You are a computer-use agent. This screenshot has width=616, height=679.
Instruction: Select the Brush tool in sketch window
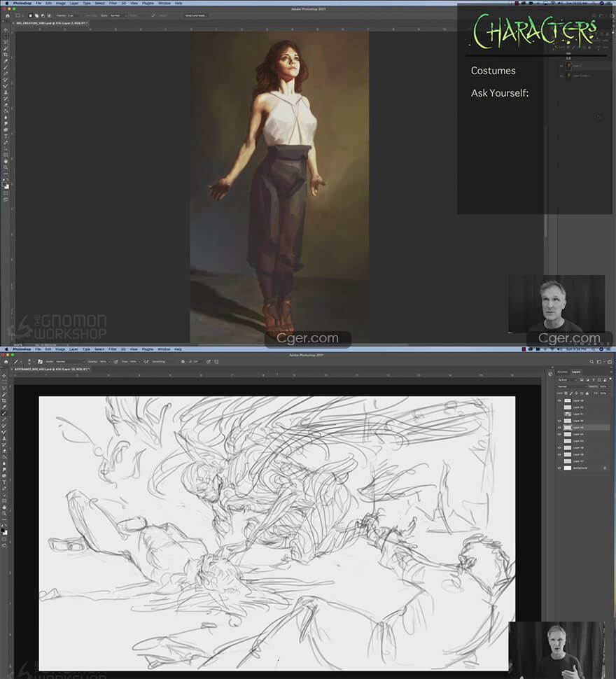[5, 413]
